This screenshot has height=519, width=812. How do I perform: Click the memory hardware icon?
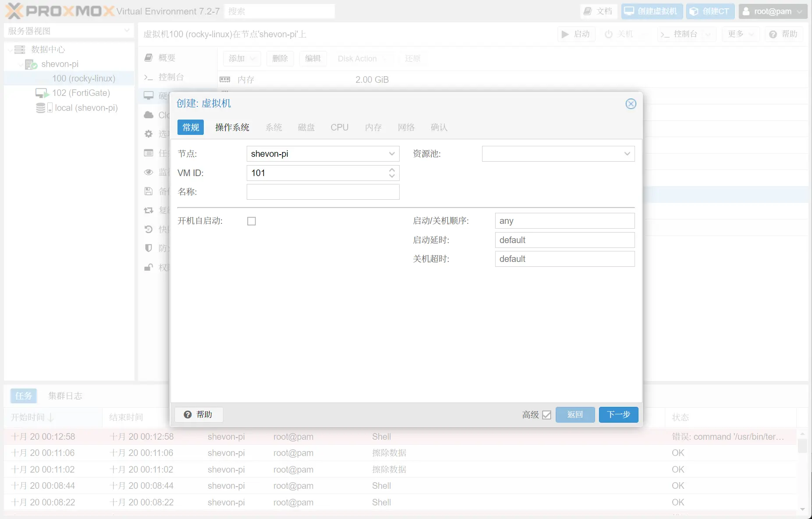tap(225, 80)
